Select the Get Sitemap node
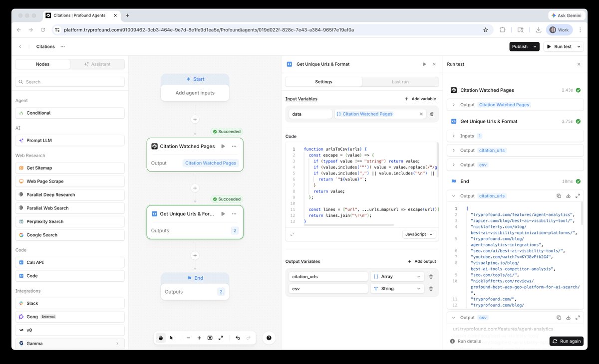 [70, 168]
